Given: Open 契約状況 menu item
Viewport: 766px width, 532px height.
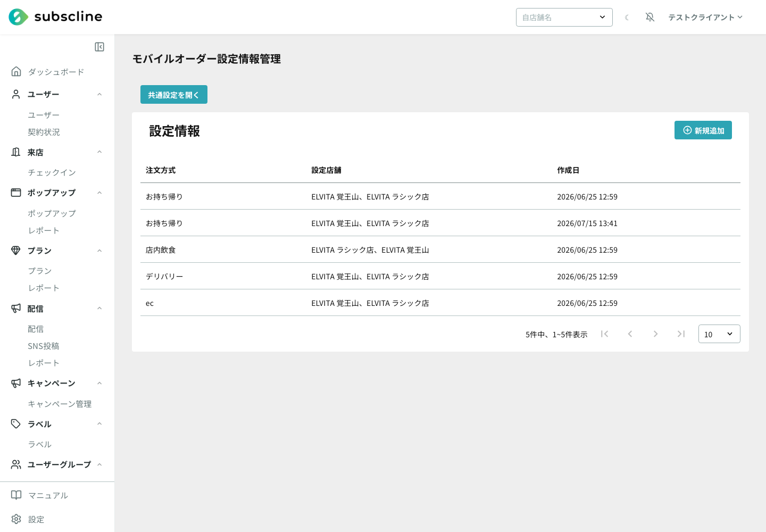Looking at the screenshot, I should pos(44,132).
